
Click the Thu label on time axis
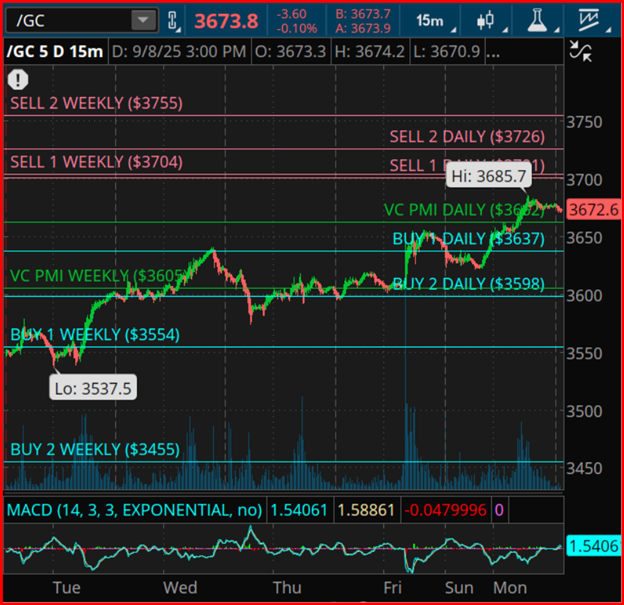(287, 587)
